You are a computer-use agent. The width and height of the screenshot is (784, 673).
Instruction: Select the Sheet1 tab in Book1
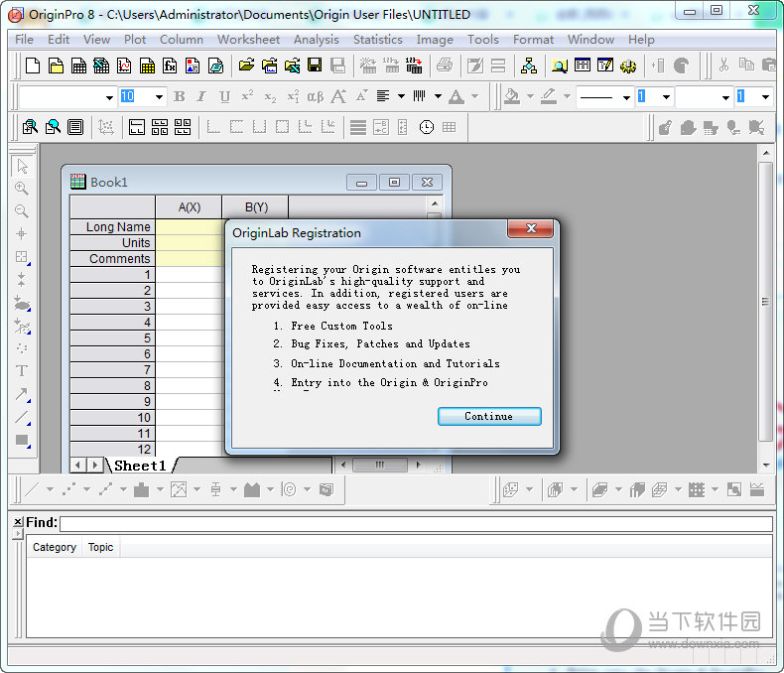140,466
